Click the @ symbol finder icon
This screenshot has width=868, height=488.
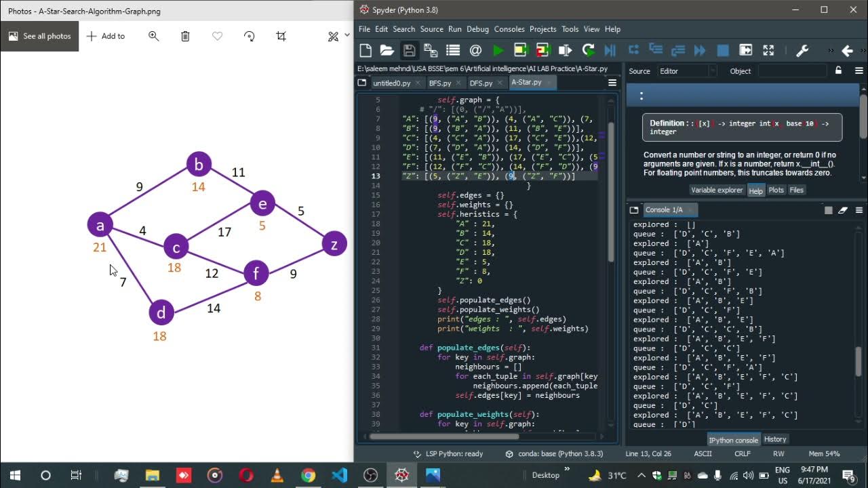[475, 50]
